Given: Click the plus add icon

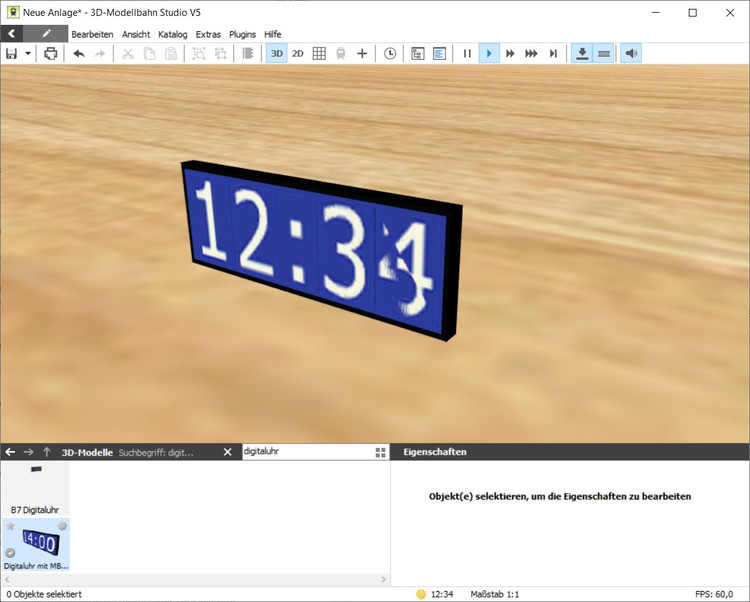Looking at the screenshot, I should pyautogui.click(x=362, y=54).
